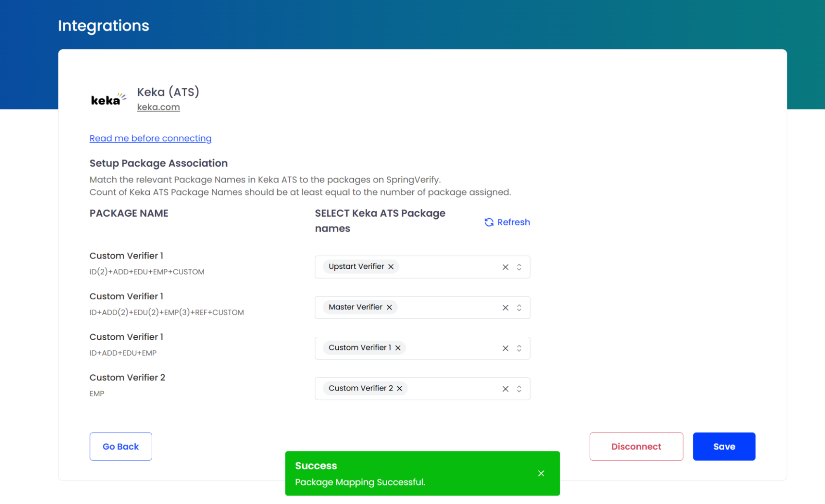Remove the Upstart Verifier tag

pos(391,267)
